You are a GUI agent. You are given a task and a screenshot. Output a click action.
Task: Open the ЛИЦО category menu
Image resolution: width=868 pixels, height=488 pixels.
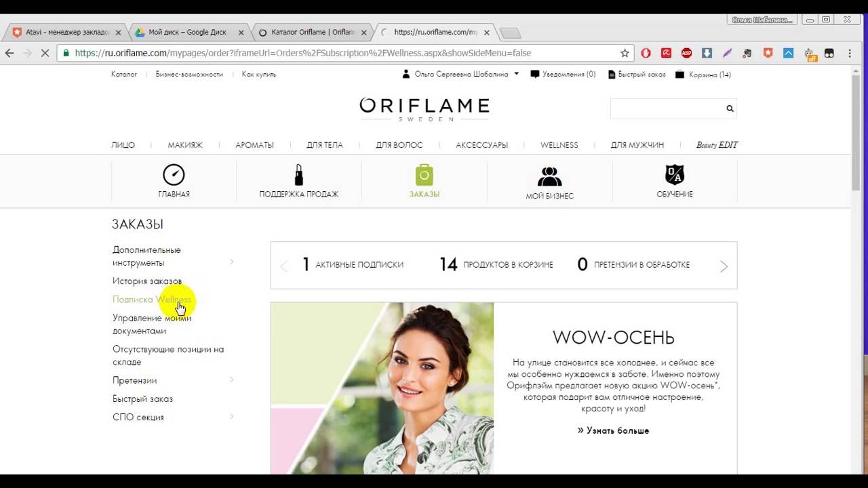123,145
